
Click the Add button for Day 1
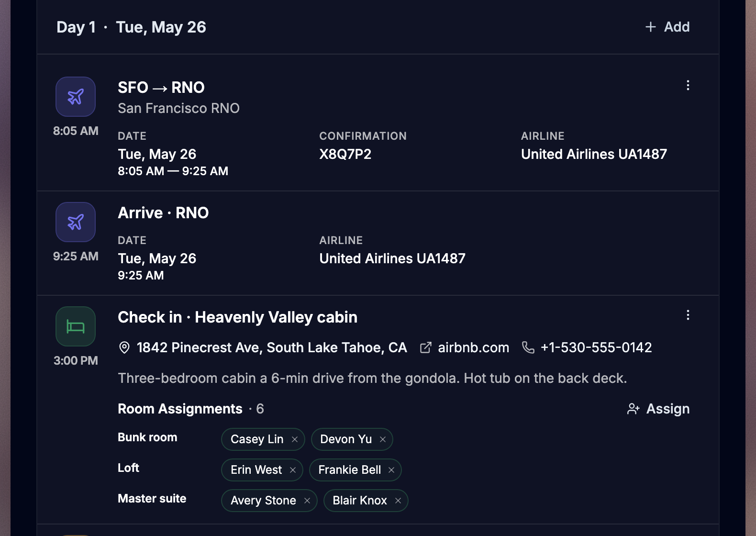pyautogui.click(x=667, y=27)
